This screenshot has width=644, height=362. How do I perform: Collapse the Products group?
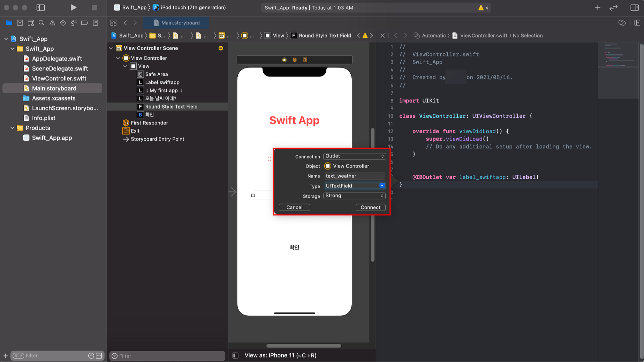[12, 128]
